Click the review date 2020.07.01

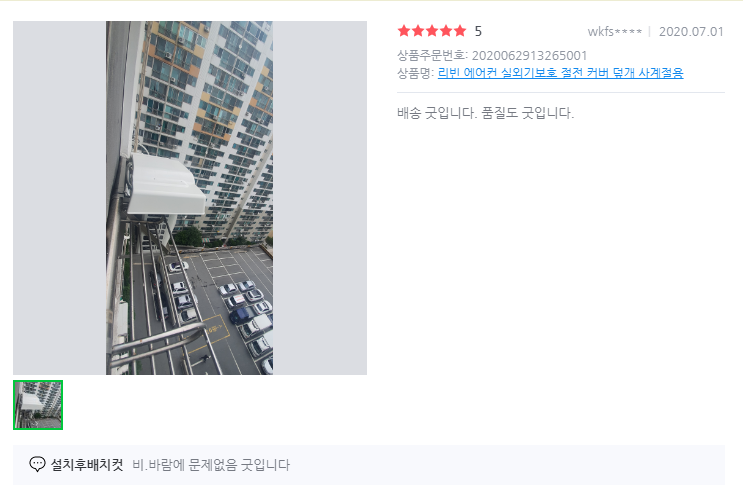click(691, 32)
